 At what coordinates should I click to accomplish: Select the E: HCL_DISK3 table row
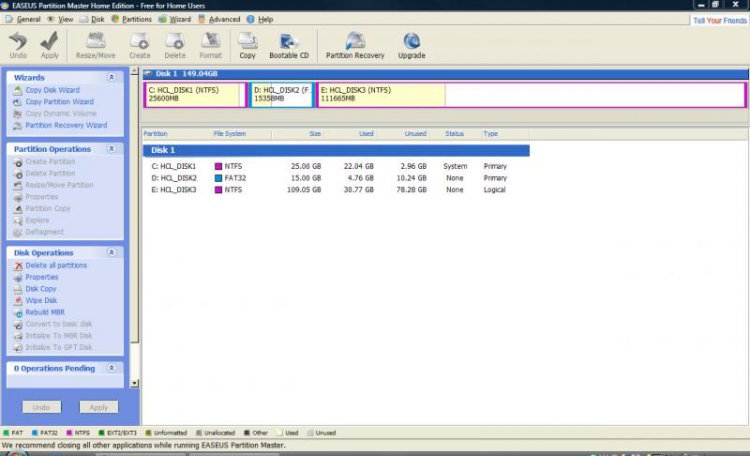pos(336,190)
